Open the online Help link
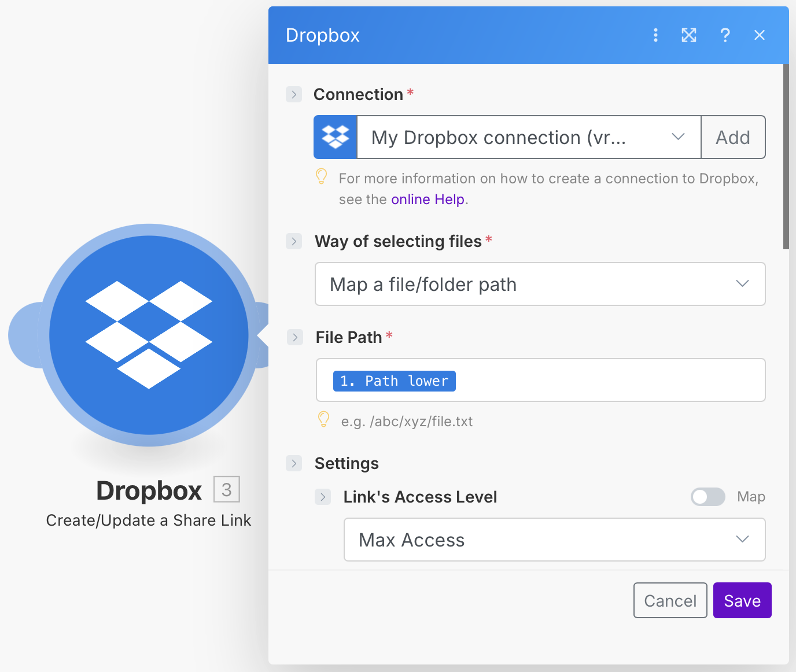The width and height of the screenshot is (796, 672). pos(428,200)
